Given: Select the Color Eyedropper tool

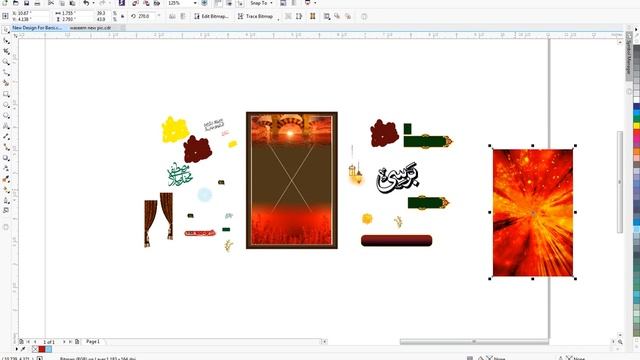Looking at the screenshot, I should [x=6, y=179].
